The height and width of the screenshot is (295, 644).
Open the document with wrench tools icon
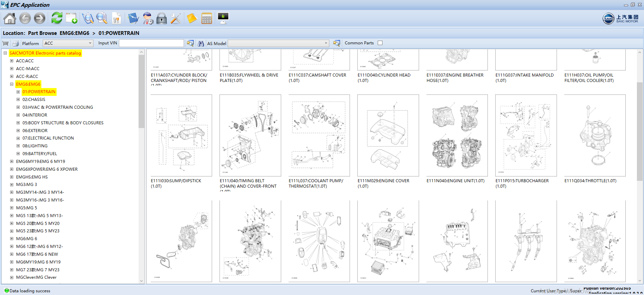[116, 18]
